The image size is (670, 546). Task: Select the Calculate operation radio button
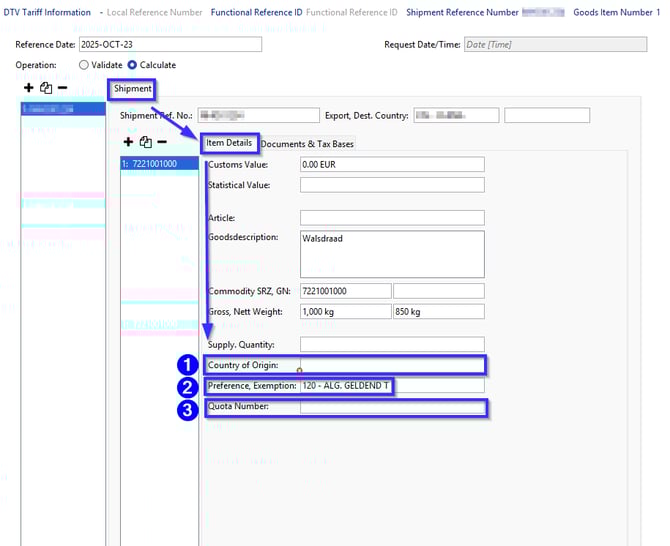(133, 65)
